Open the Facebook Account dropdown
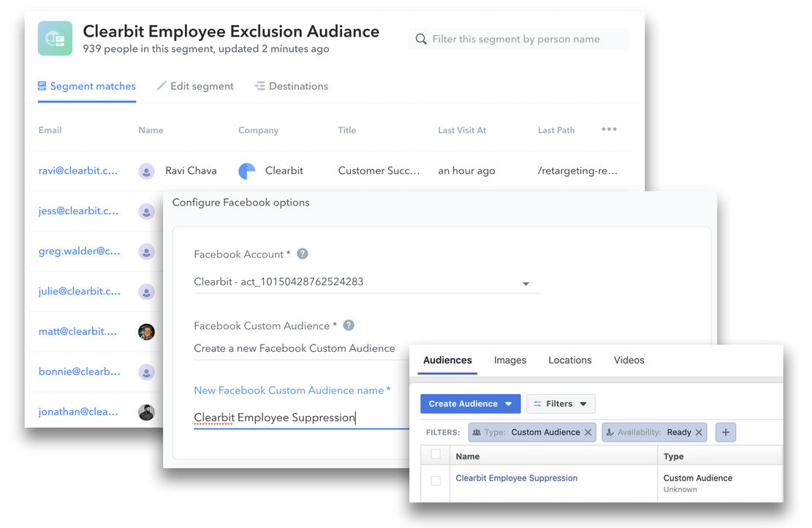Screen dimensions: 812x528 pos(367,282)
